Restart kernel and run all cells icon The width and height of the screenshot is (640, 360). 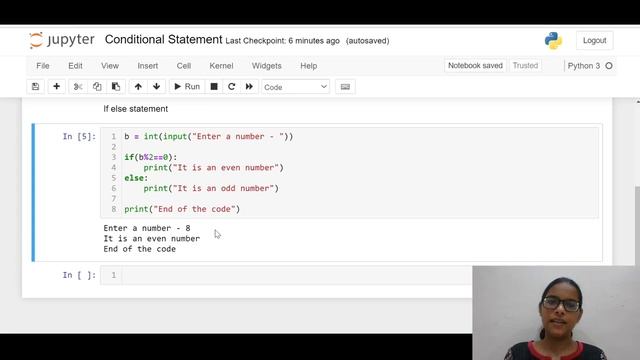pos(249,87)
